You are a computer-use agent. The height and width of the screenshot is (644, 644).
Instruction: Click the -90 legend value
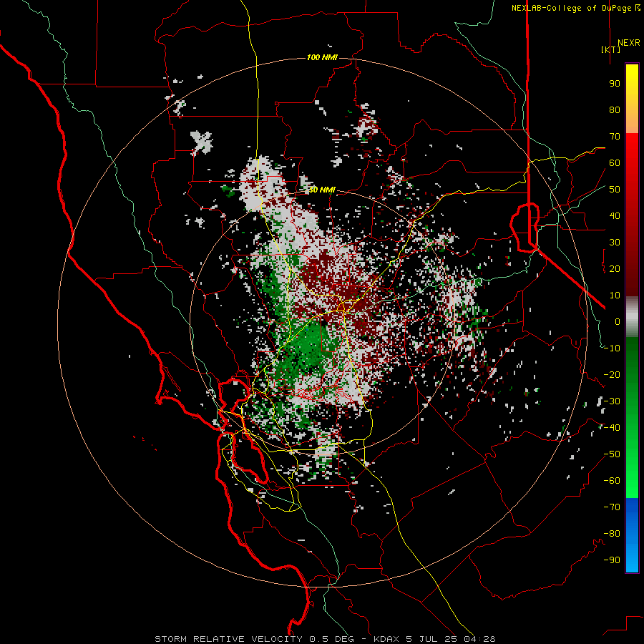[612, 560]
